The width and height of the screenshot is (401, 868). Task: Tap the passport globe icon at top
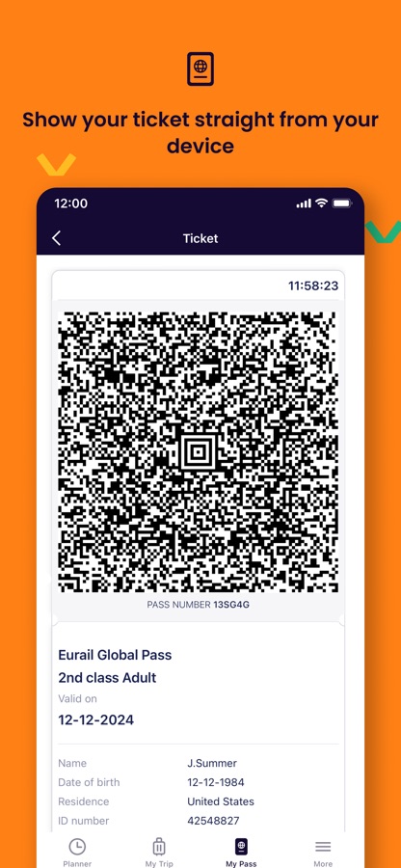[x=200, y=68]
